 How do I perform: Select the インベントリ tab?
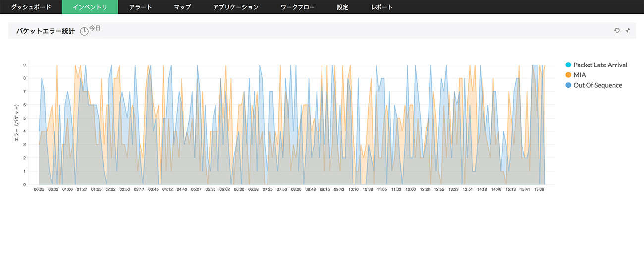coord(90,7)
